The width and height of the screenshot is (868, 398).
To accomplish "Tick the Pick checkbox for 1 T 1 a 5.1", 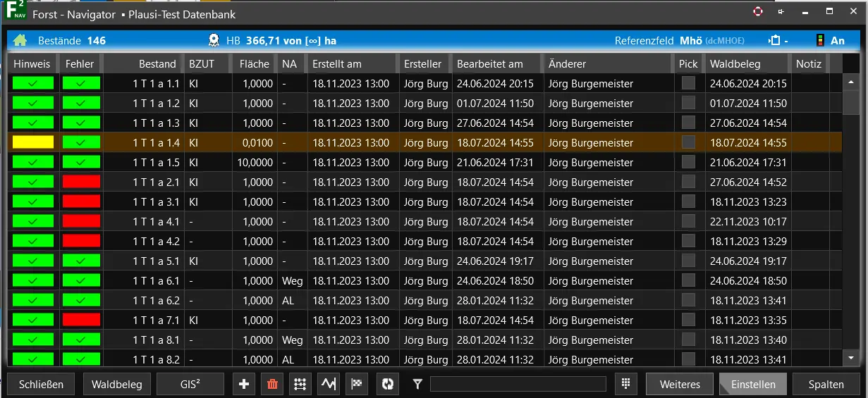I will tap(688, 261).
